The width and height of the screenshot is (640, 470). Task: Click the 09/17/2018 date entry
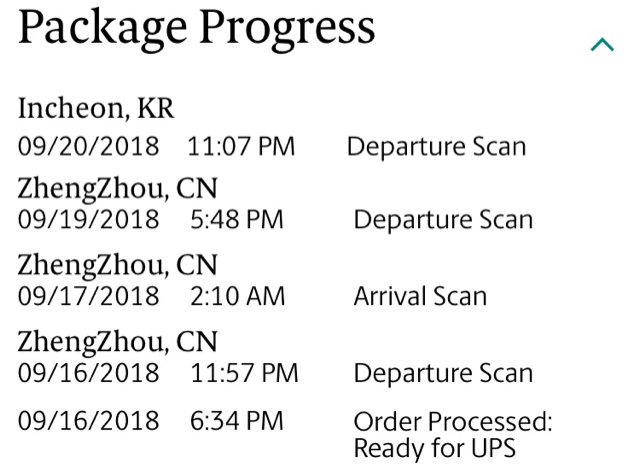(x=89, y=296)
